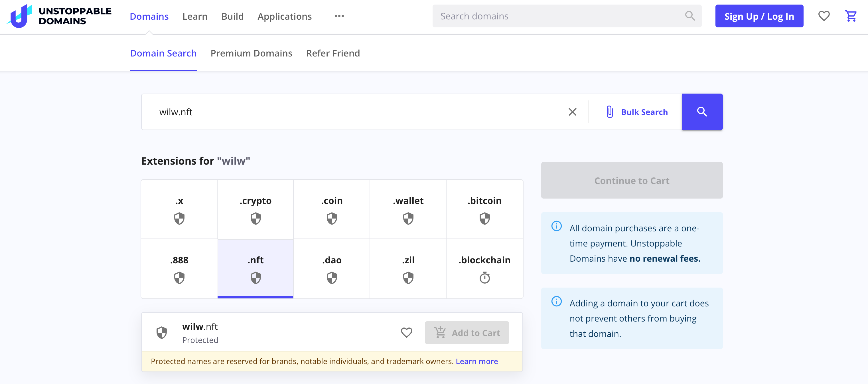Click the shield icon for .wallet extension

tap(408, 218)
